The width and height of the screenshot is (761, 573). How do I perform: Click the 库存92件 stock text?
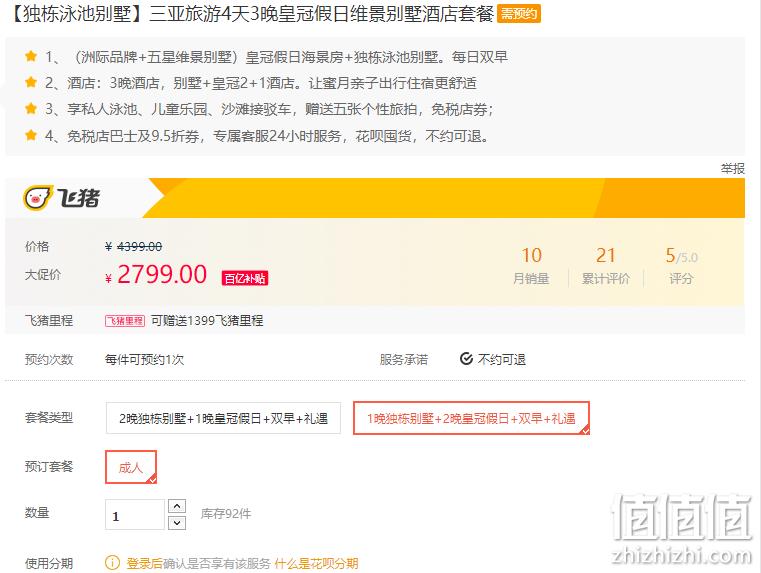pyautogui.click(x=226, y=514)
